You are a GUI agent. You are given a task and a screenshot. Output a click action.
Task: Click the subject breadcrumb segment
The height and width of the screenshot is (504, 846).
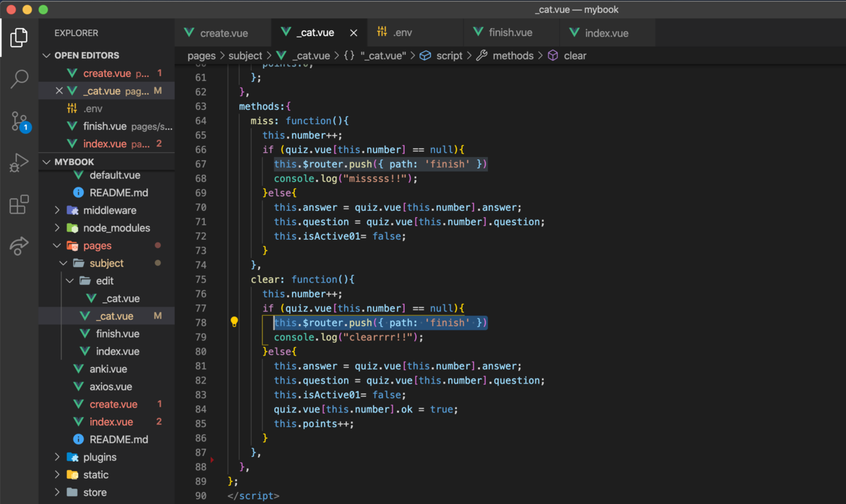[245, 56]
